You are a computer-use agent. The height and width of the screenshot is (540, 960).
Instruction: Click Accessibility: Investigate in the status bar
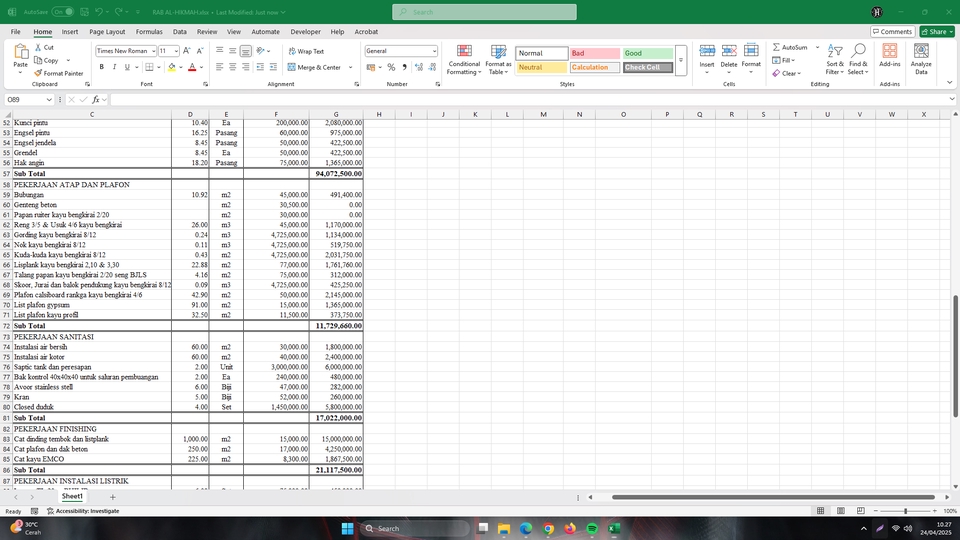tap(83, 511)
